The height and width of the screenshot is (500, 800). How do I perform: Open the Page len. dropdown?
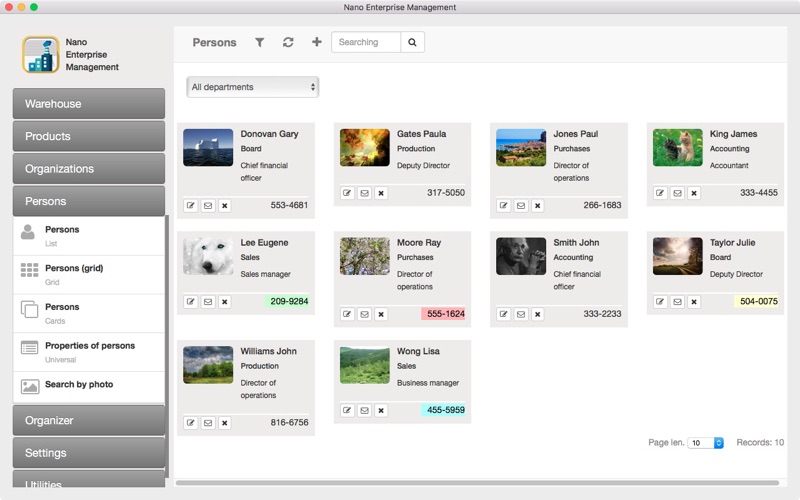pyautogui.click(x=705, y=442)
